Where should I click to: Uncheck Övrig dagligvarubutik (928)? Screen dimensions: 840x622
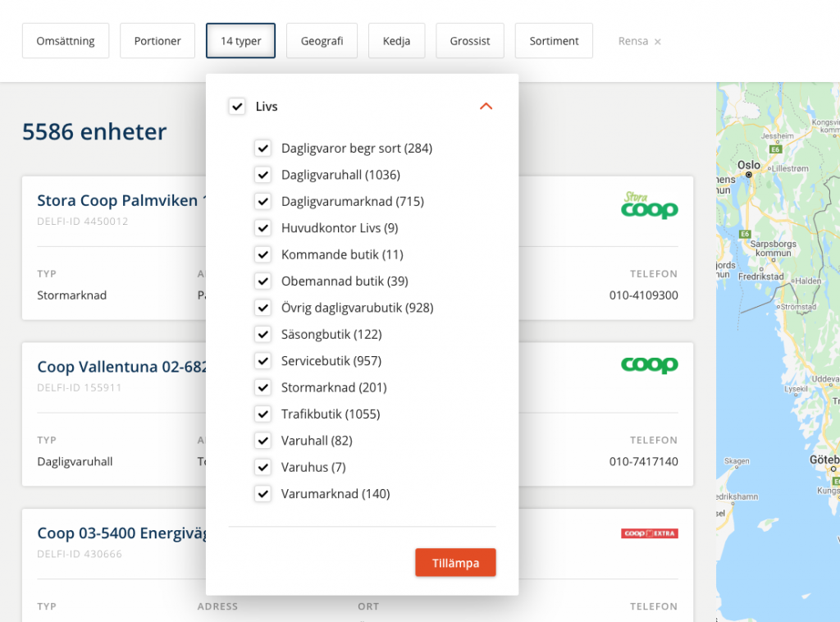(x=262, y=308)
